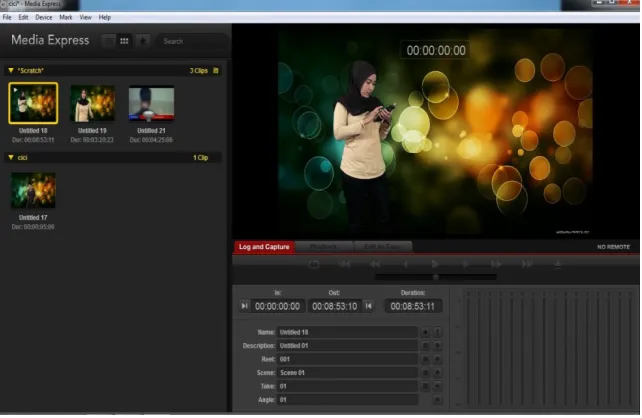Switch to the Playback tab
The height and width of the screenshot is (418, 642).
(x=324, y=248)
